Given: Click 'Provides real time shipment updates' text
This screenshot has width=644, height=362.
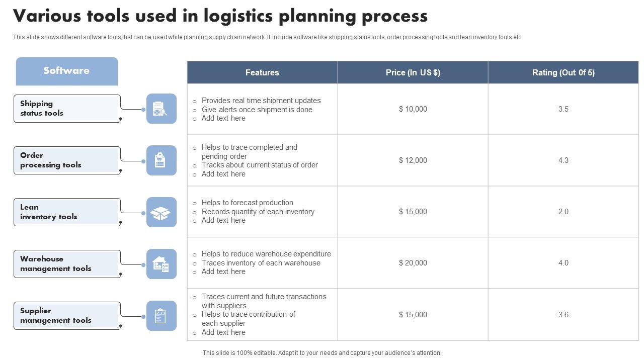Looking at the screenshot, I should pyautogui.click(x=261, y=101).
